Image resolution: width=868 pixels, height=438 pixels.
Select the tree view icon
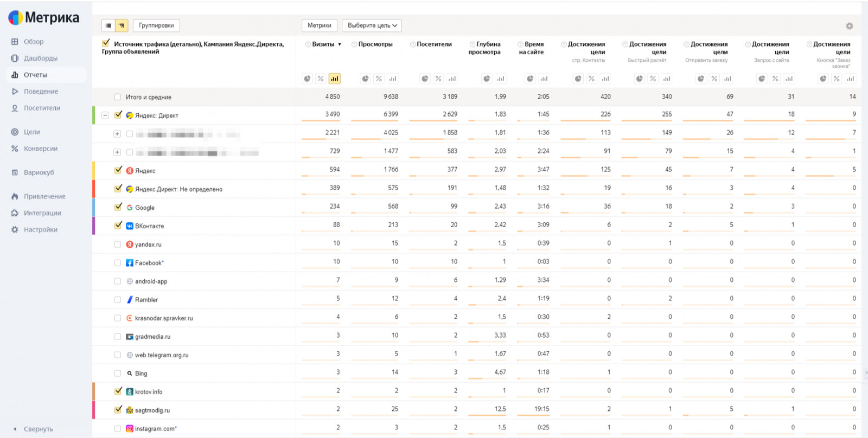click(122, 25)
